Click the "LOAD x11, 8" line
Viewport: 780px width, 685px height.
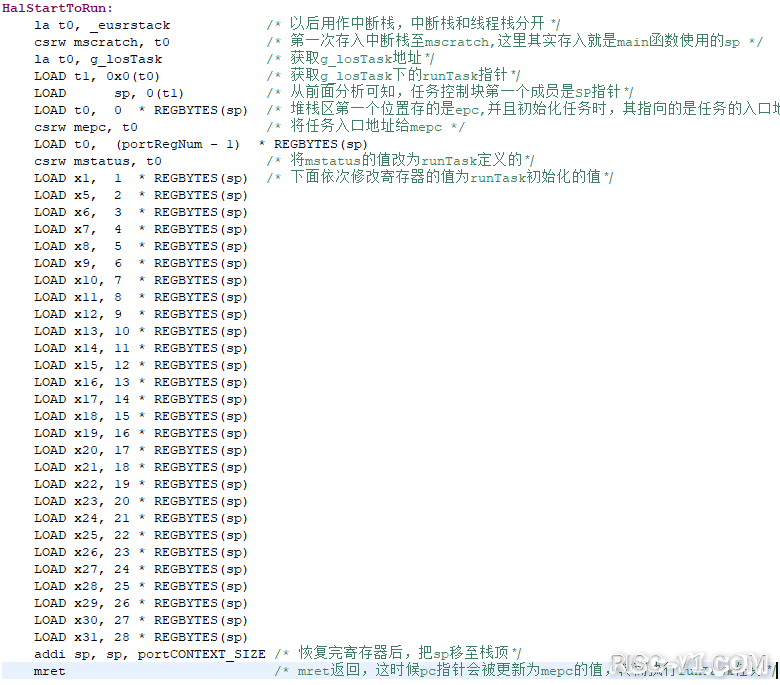[x=141, y=297]
